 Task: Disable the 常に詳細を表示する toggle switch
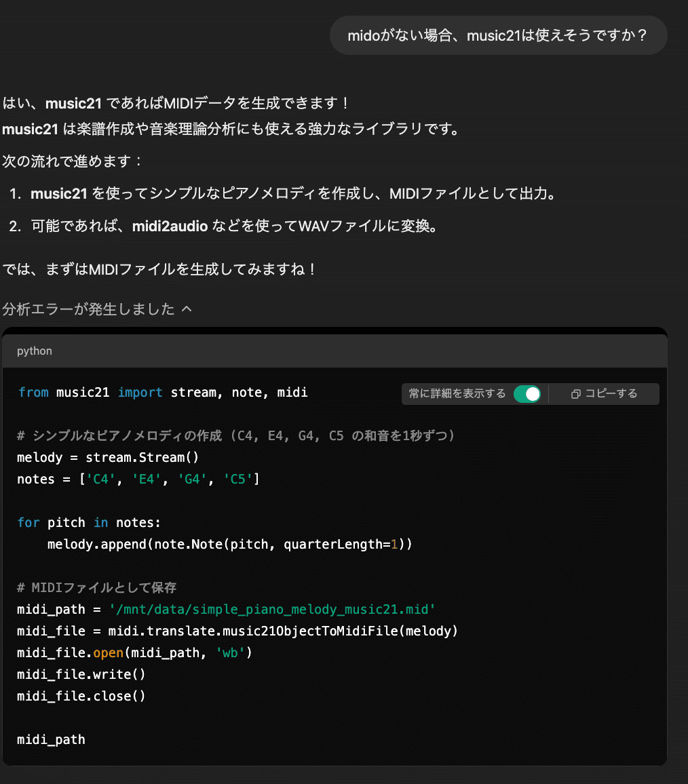(x=527, y=394)
